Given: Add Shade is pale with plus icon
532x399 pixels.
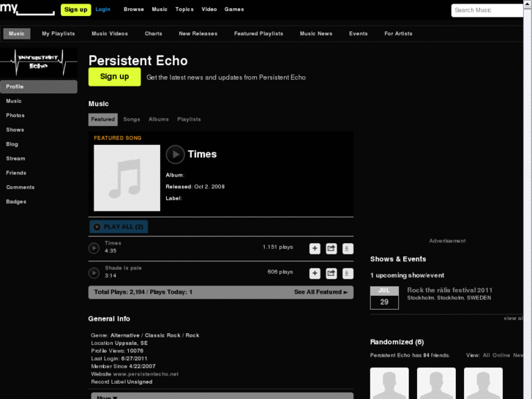Looking at the screenshot, I should [315, 273].
